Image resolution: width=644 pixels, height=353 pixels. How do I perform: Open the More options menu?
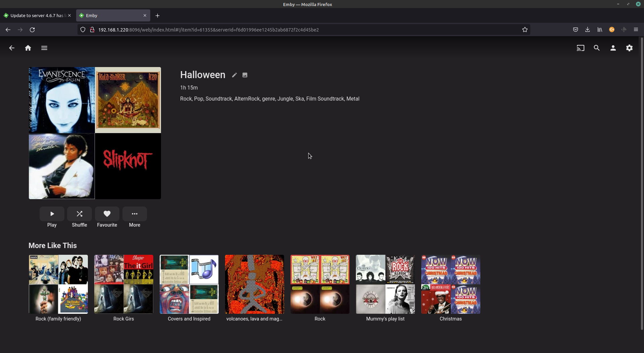pyautogui.click(x=135, y=214)
